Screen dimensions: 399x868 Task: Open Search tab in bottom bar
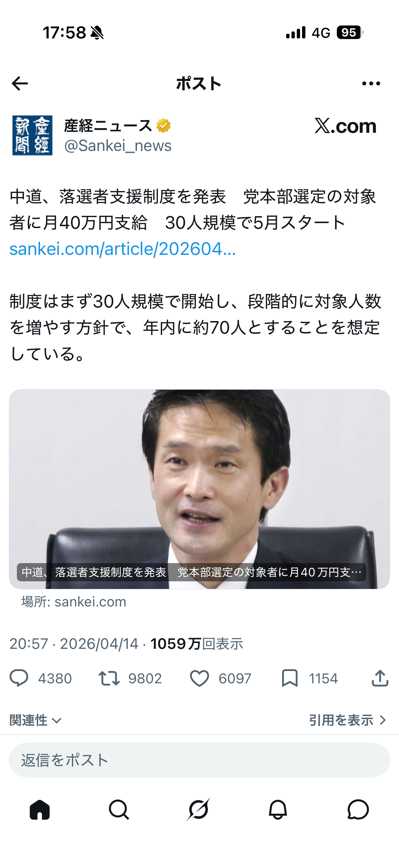click(x=119, y=809)
